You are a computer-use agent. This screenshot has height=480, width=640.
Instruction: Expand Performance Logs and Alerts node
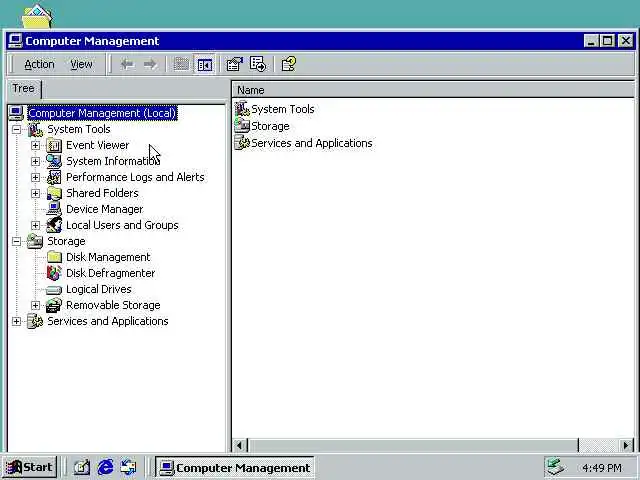(36, 177)
